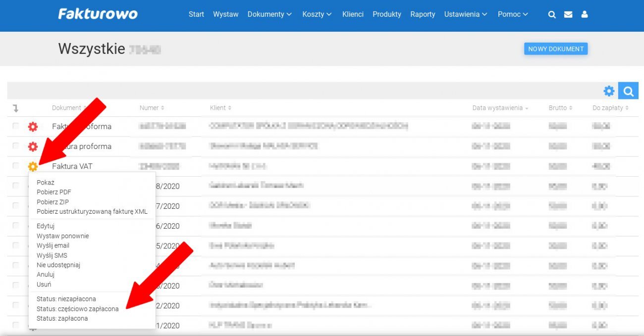Sort by Data wystawienia column
644x336 pixels.
(500, 108)
